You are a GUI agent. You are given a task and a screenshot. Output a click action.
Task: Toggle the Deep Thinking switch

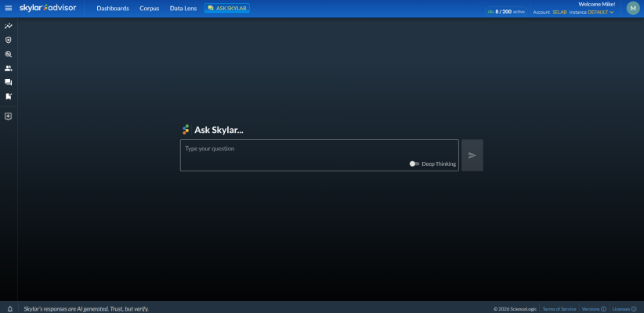(x=414, y=164)
